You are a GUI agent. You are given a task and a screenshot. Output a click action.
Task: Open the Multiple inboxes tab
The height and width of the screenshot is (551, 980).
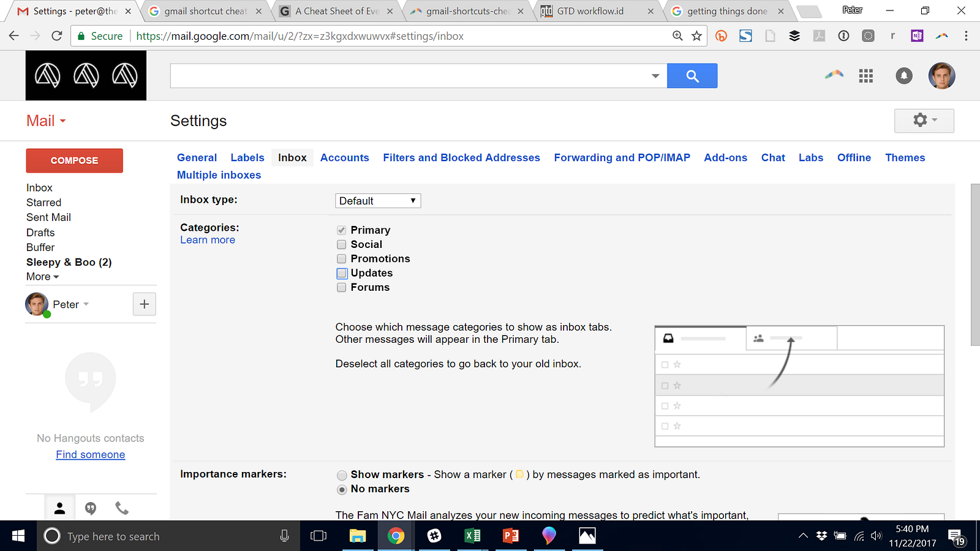tap(219, 175)
